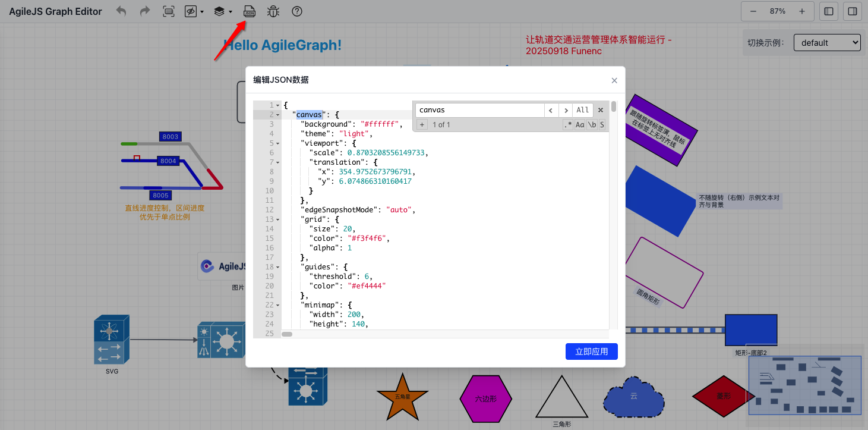The image size is (868, 430).
Task: Open the layers dropdown in toolbar
Action: pos(223,11)
